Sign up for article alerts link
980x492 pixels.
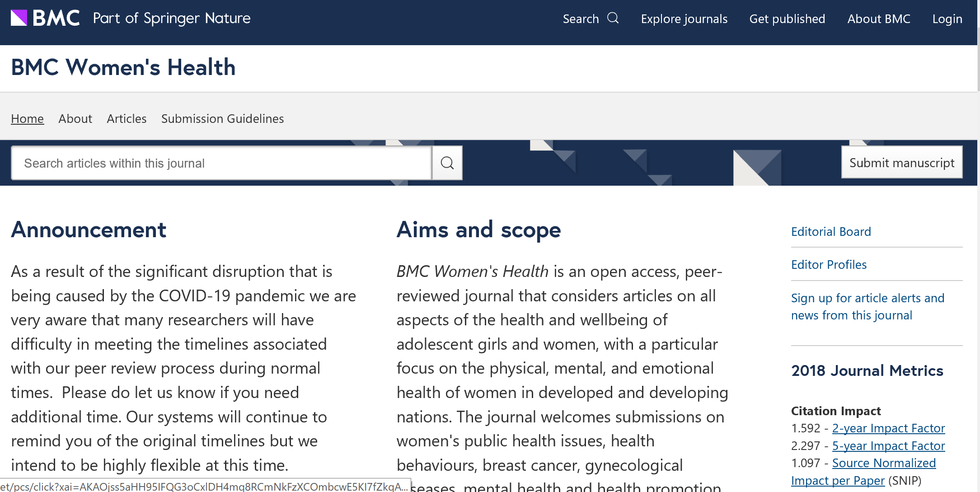click(x=867, y=307)
